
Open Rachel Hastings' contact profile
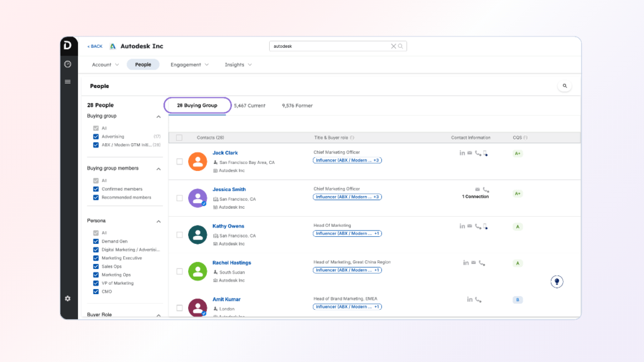[x=231, y=263]
